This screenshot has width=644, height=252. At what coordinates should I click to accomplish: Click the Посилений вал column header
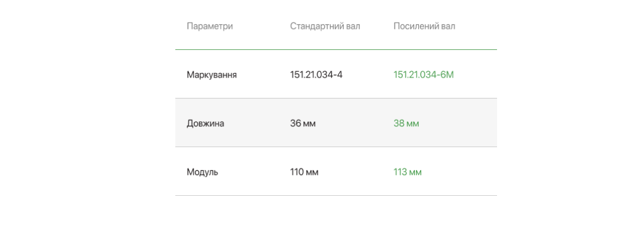click(424, 26)
